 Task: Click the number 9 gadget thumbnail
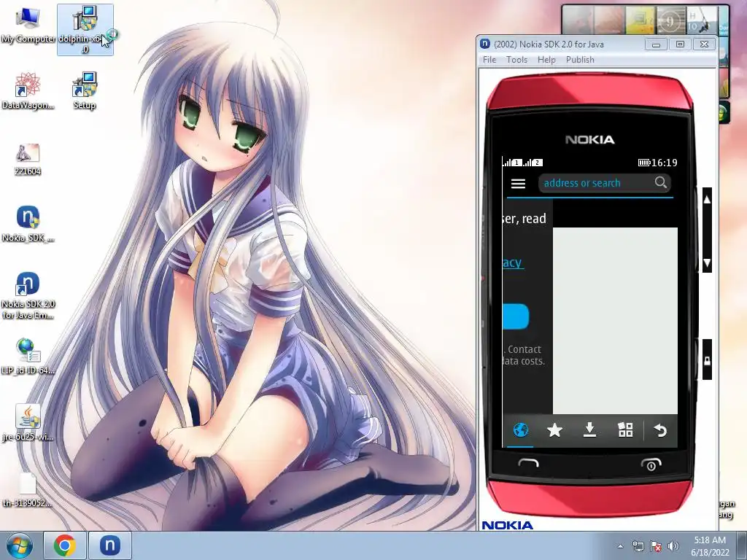tap(671, 20)
